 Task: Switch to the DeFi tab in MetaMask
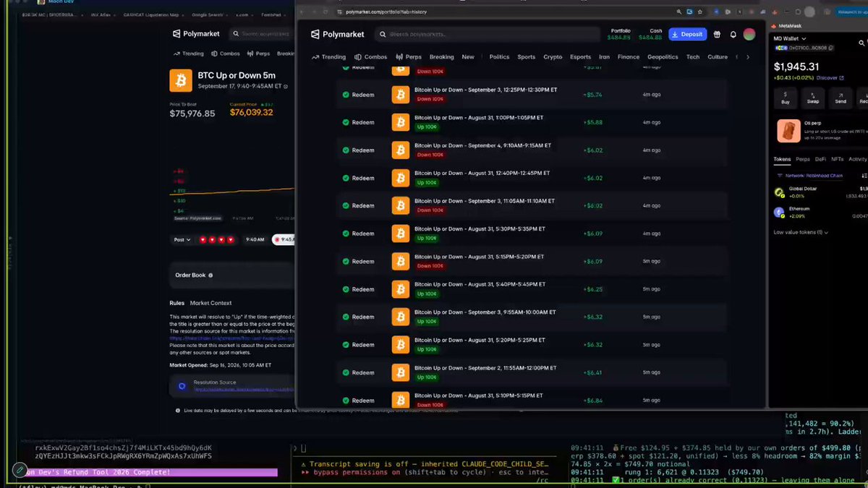click(x=820, y=159)
